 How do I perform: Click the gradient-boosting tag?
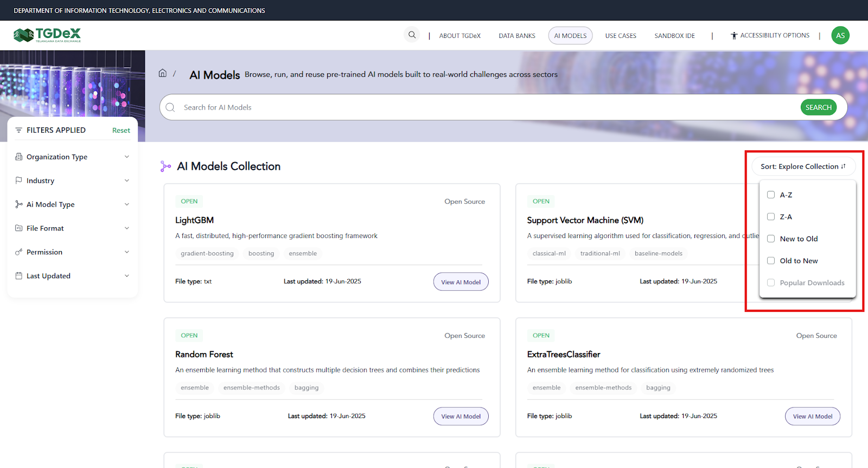(x=207, y=253)
